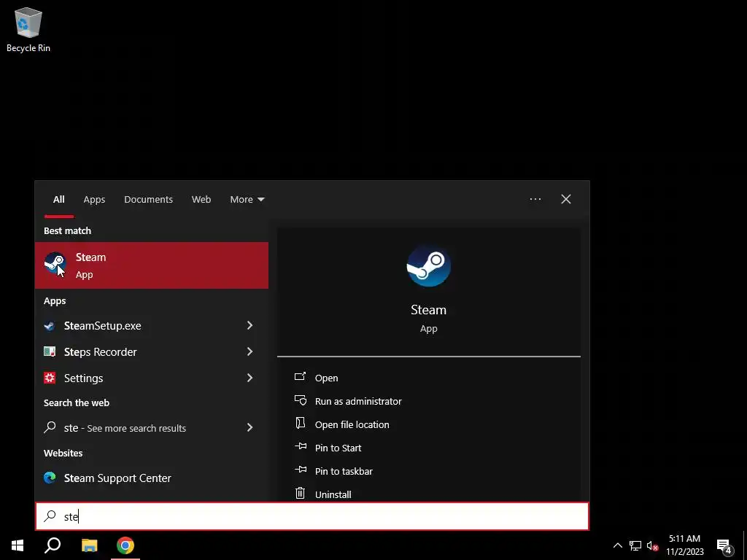Show hidden system tray icons
This screenshot has width=747, height=560.
point(617,545)
